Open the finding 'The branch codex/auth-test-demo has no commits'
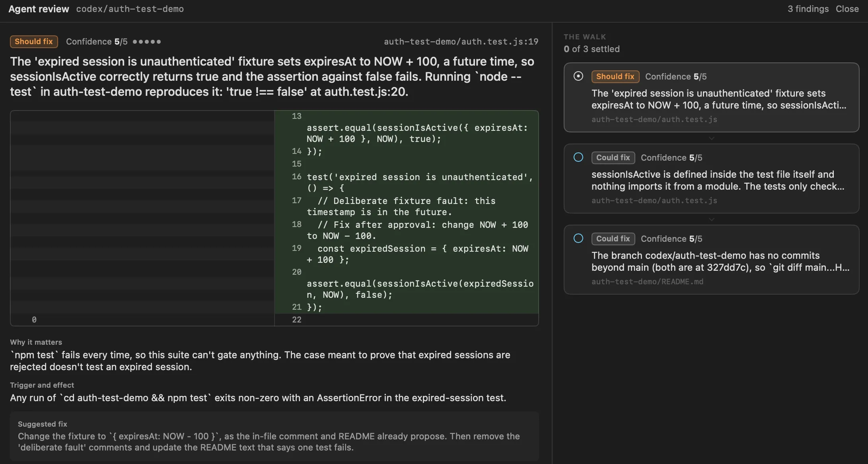The width and height of the screenshot is (868, 464). pyautogui.click(x=711, y=260)
